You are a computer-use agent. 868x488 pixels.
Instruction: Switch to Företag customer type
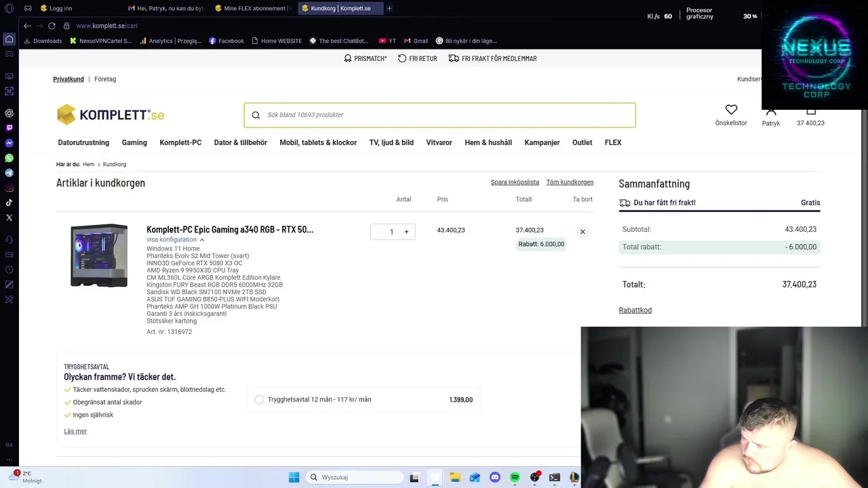point(105,79)
